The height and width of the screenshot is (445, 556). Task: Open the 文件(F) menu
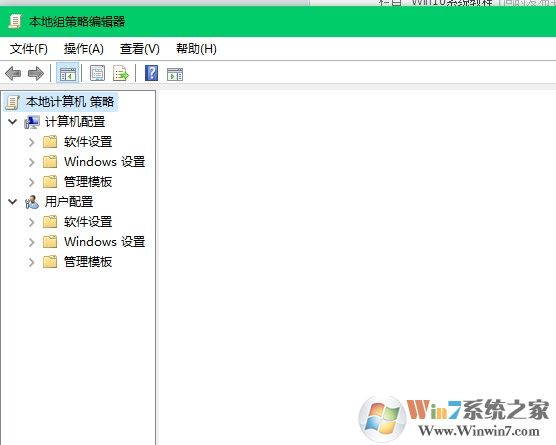pos(29,49)
